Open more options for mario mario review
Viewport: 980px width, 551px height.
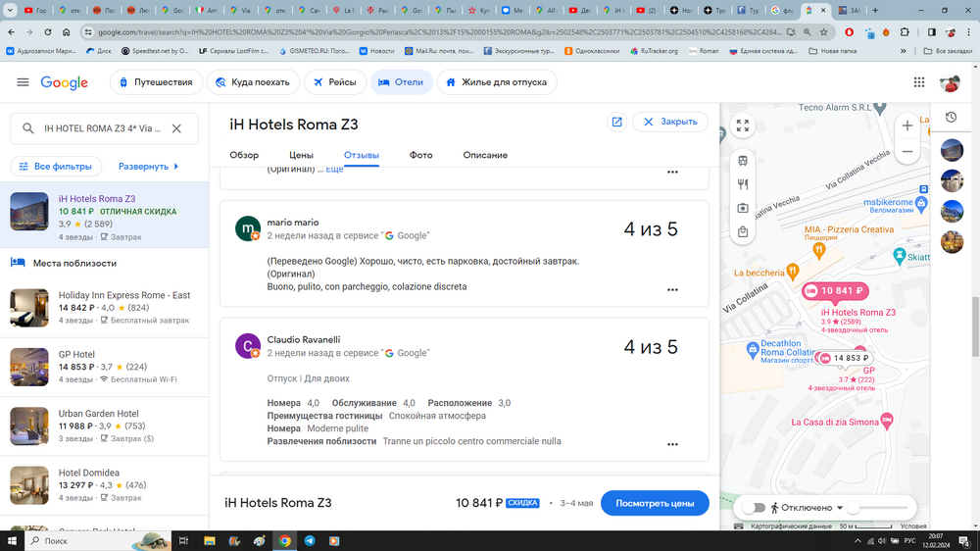click(x=672, y=290)
